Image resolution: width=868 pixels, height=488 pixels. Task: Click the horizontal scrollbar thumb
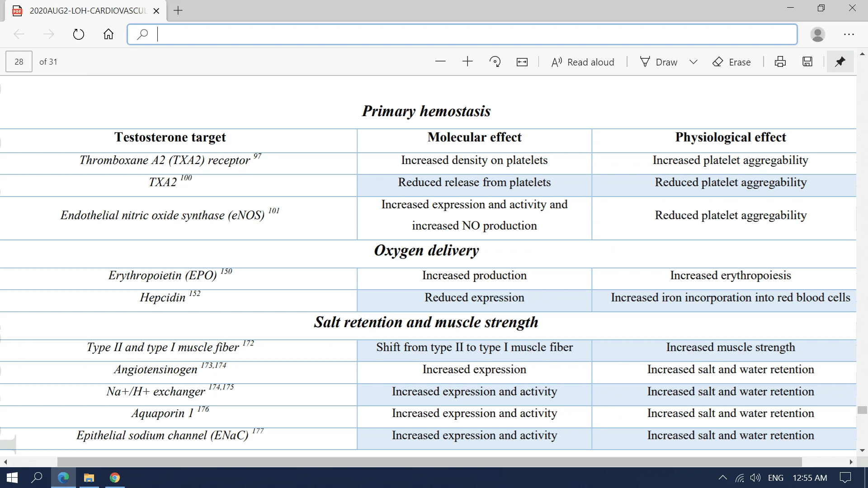[x=429, y=462]
